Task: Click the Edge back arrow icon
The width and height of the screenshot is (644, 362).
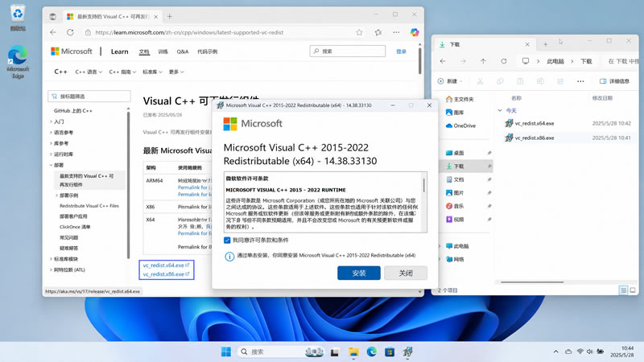Action: [53, 32]
